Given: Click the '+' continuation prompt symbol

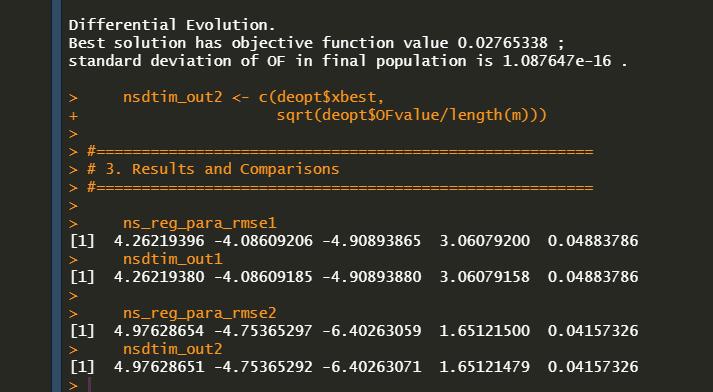Looking at the screenshot, I should coord(73,116).
